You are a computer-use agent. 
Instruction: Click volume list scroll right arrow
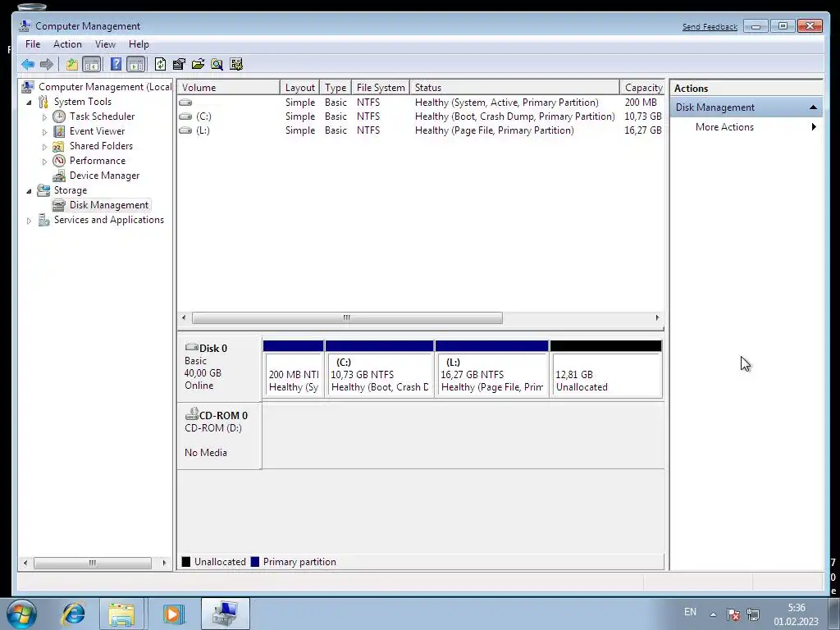tap(657, 318)
